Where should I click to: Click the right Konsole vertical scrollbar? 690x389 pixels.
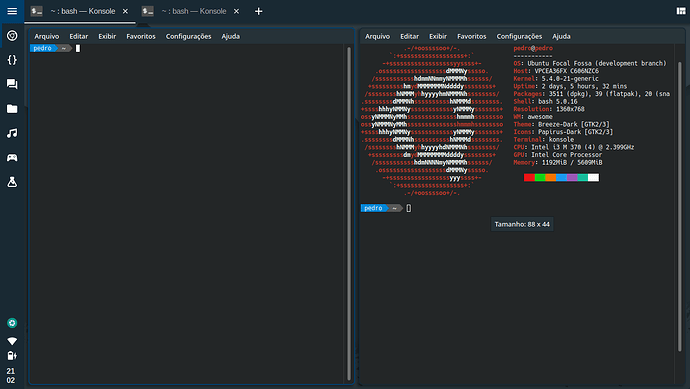[680, 206]
